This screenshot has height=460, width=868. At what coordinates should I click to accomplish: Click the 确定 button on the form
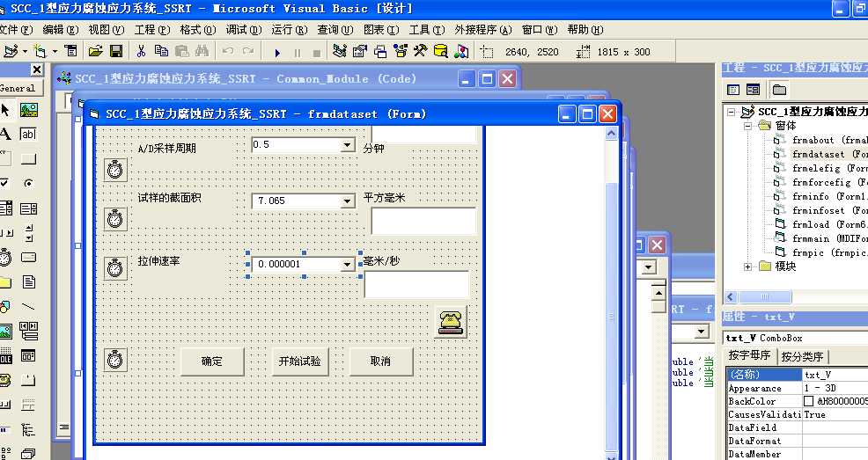coord(212,361)
